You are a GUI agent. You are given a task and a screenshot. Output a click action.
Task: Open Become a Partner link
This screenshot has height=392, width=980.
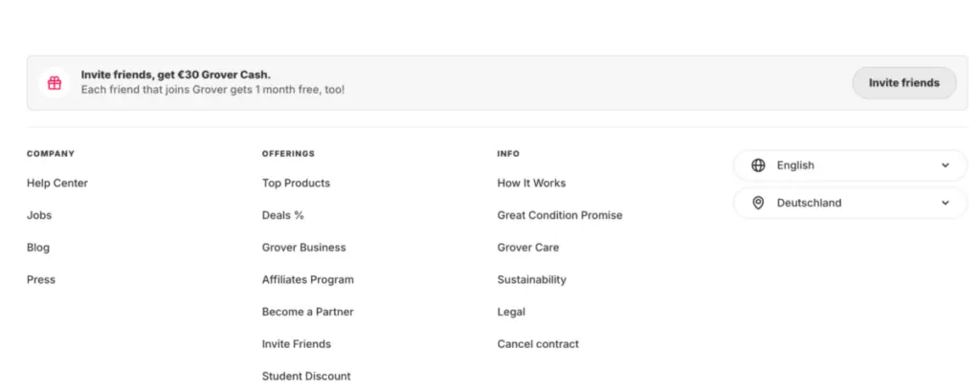307,312
